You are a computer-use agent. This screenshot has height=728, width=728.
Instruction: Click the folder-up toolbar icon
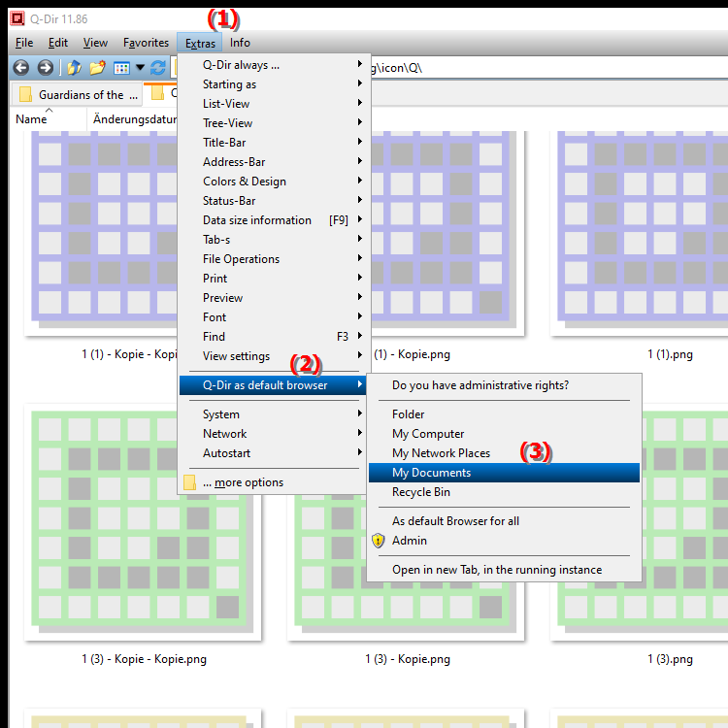74,68
